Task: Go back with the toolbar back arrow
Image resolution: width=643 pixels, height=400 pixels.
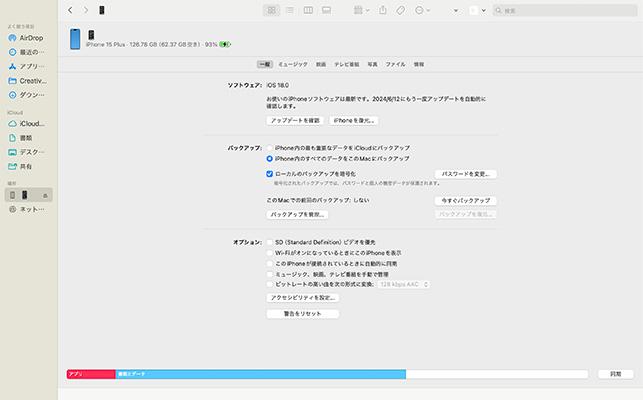Action: click(x=70, y=10)
